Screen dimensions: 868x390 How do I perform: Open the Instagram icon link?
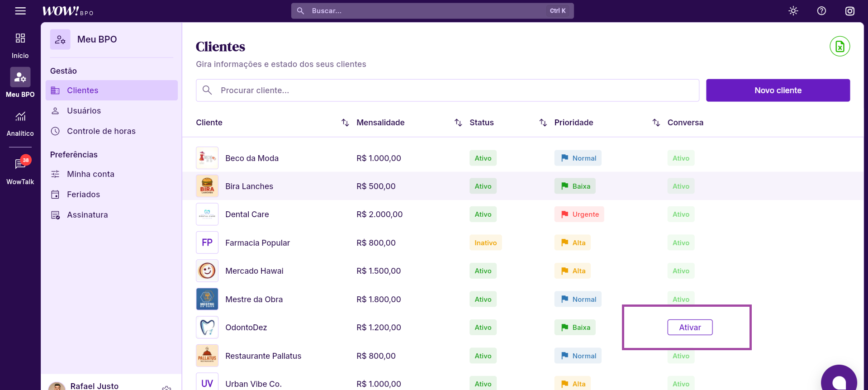tap(849, 11)
